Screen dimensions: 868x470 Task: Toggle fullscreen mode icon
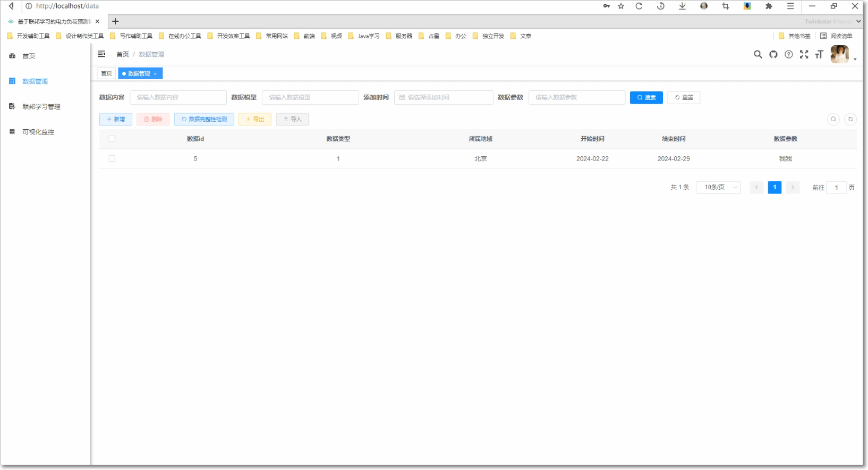[x=804, y=54]
